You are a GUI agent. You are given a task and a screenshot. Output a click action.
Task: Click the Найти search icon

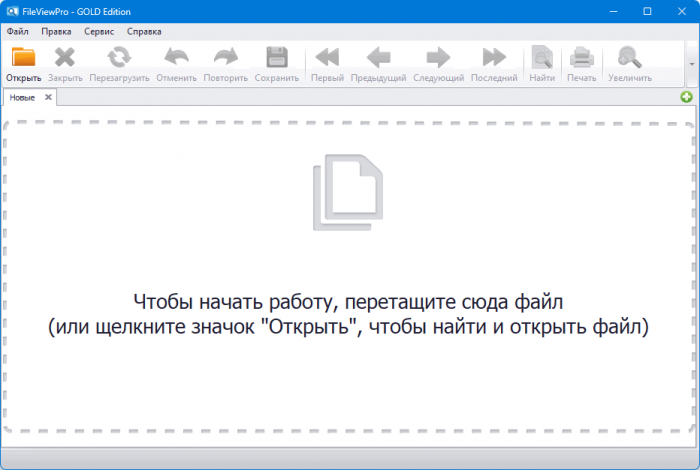click(542, 58)
